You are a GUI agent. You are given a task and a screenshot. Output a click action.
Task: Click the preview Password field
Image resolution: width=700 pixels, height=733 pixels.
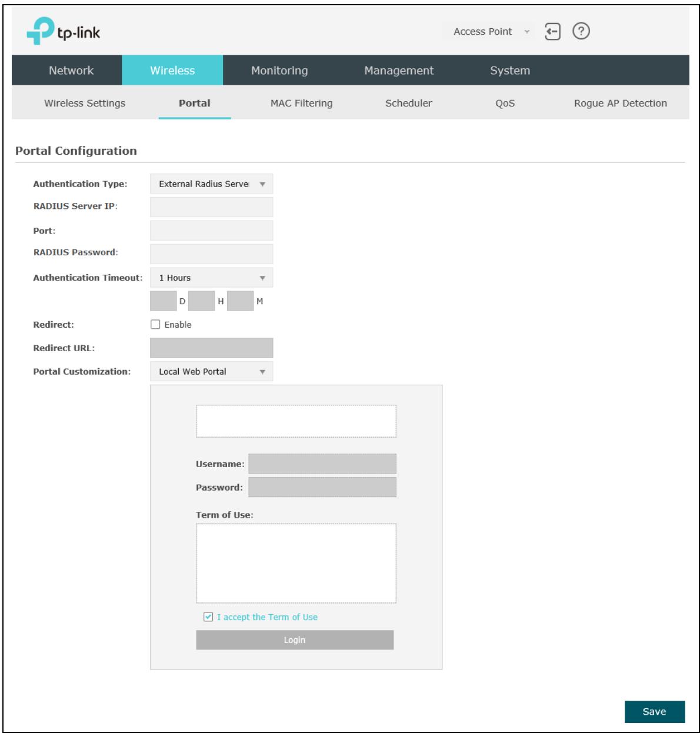point(322,487)
